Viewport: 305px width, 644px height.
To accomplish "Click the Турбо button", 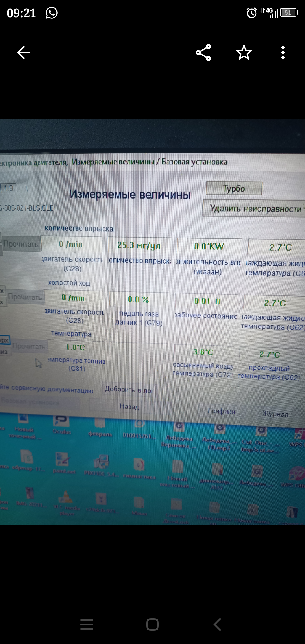I will tap(234, 188).
